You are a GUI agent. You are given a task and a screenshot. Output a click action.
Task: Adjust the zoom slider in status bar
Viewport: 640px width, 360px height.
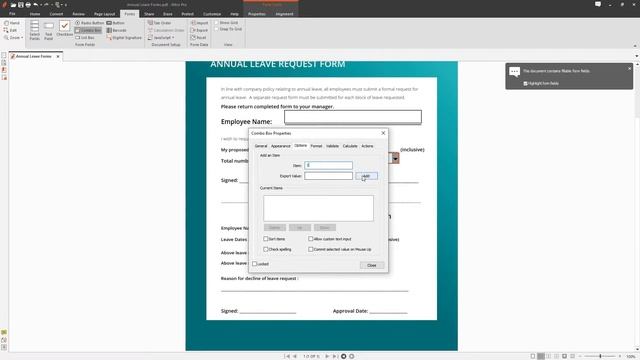click(x=600, y=356)
